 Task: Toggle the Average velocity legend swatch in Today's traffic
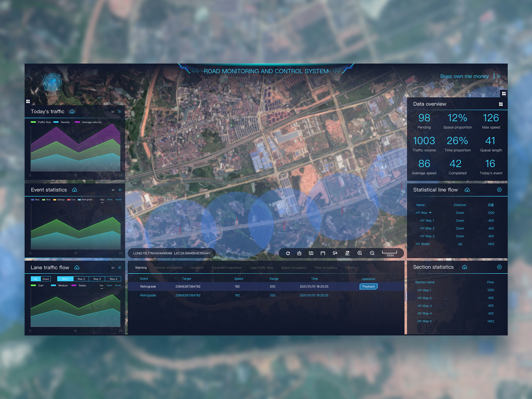(77, 122)
